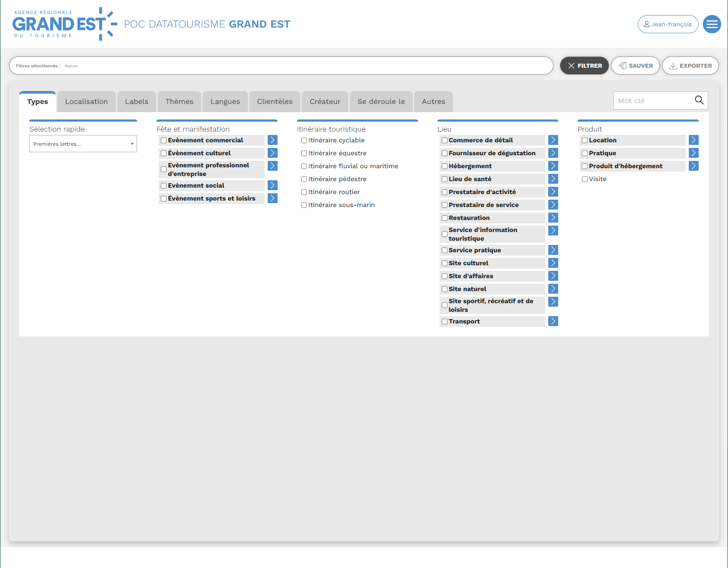The height and width of the screenshot is (568, 728).
Task: Expand Transport subtypes arrow
Action: pos(553,321)
